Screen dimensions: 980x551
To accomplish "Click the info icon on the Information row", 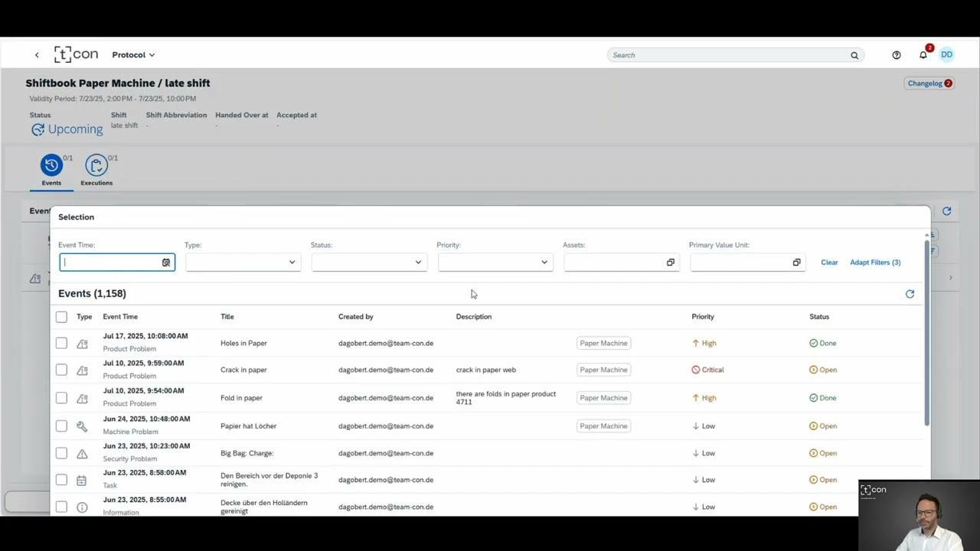I will click(82, 506).
